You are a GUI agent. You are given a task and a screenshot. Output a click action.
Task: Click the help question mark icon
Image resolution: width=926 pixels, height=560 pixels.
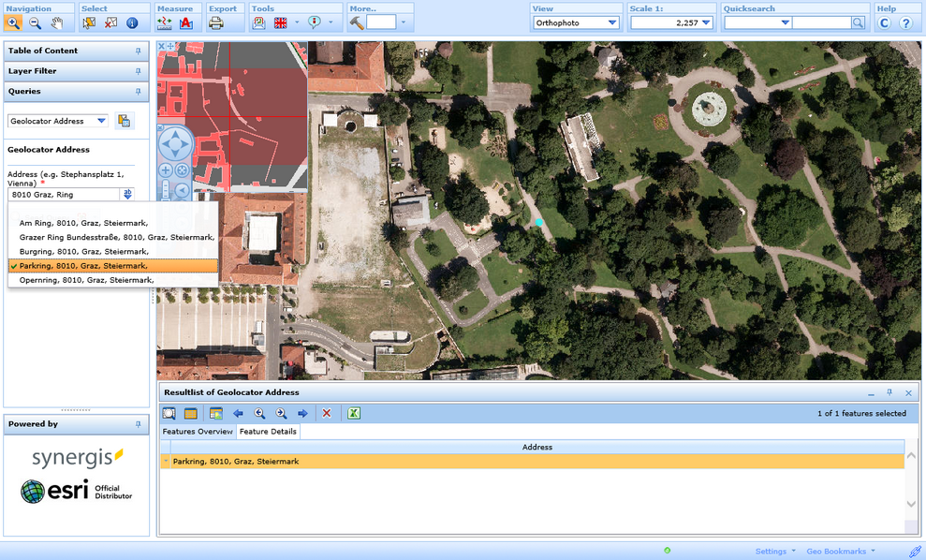(x=905, y=22)
